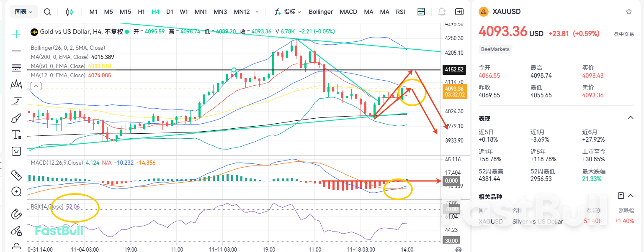Select the horizontal line drawing tool
The width and height of the screenshot is (644, 252).
click(16, 51)
